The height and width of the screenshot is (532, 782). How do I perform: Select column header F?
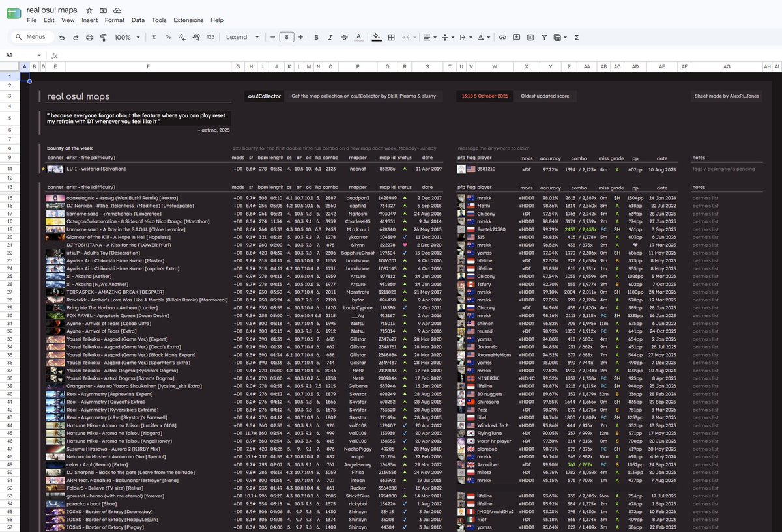tap(148, 66)
